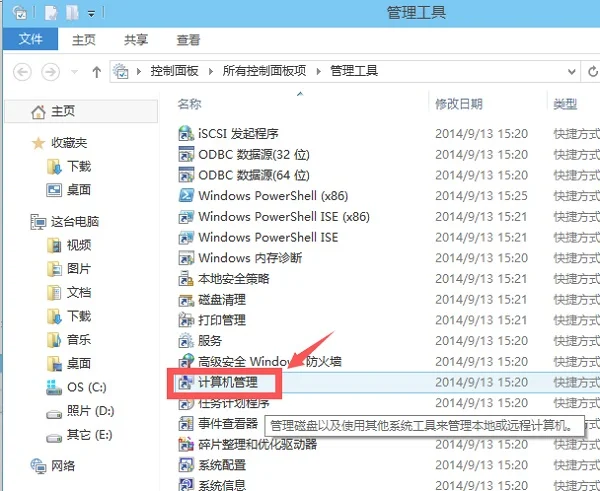Screen dimensions: 600x491
Task: Open the 音乐 folder in sidebar
Action: click(79, 339)
